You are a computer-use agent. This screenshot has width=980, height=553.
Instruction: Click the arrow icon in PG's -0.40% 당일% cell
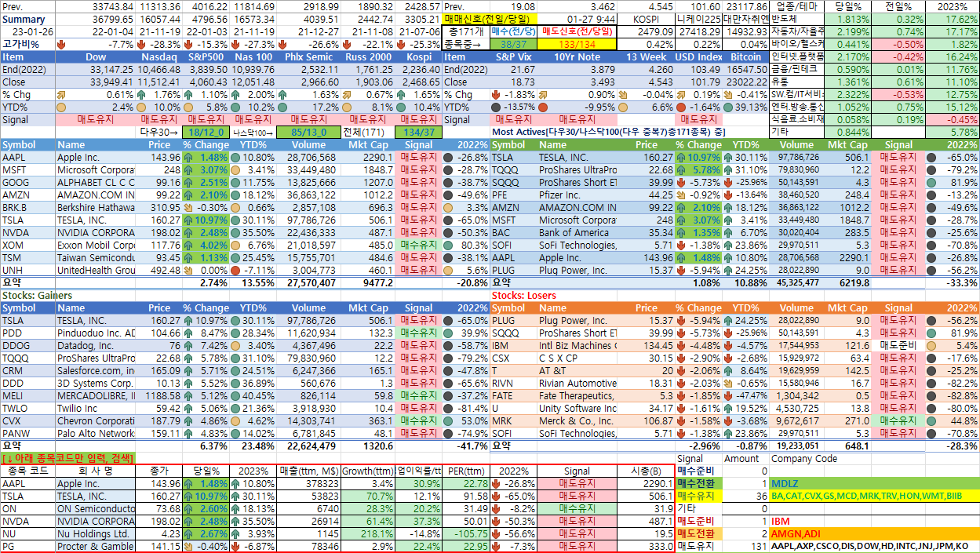188,547
